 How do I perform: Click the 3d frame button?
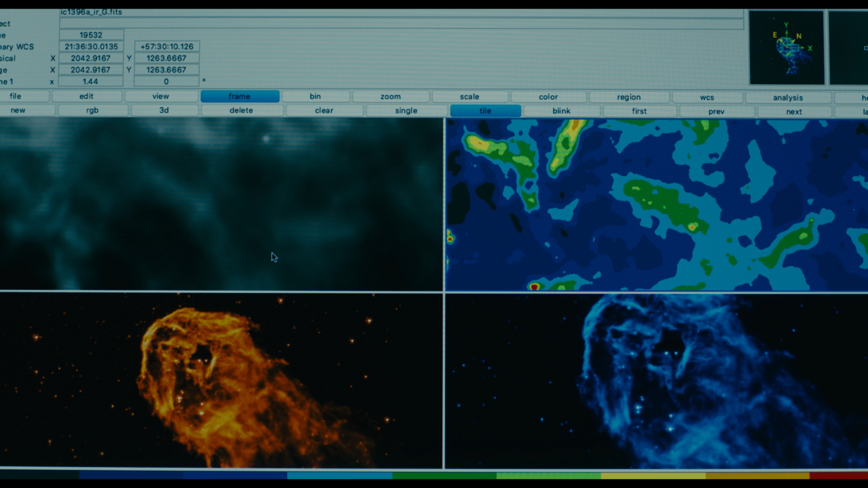[164, 110]
